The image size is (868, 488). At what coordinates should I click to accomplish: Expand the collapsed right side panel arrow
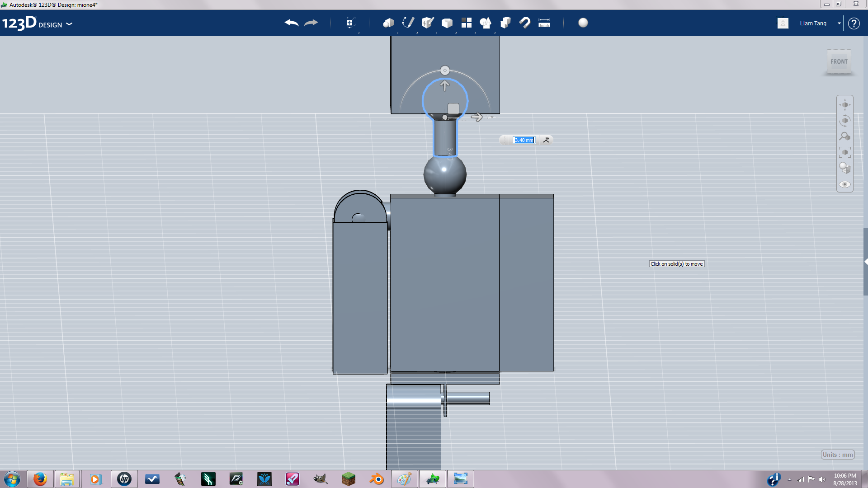pos(866,262)
